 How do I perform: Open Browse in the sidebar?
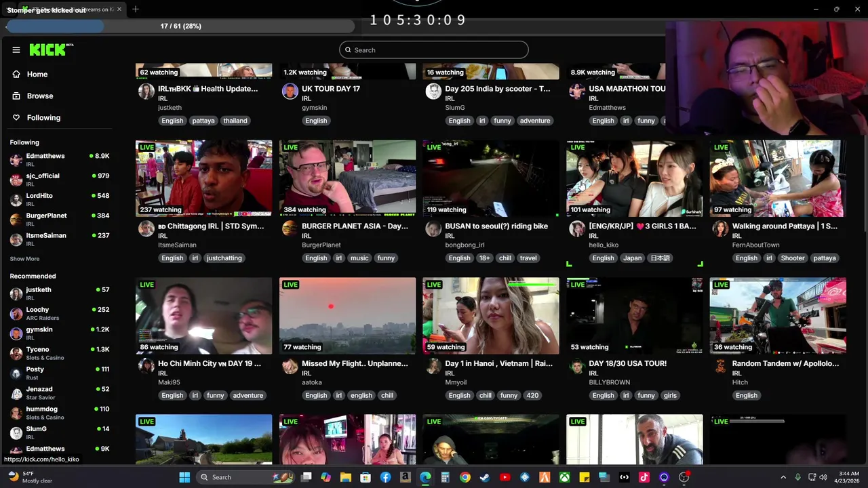click(40, 96)
